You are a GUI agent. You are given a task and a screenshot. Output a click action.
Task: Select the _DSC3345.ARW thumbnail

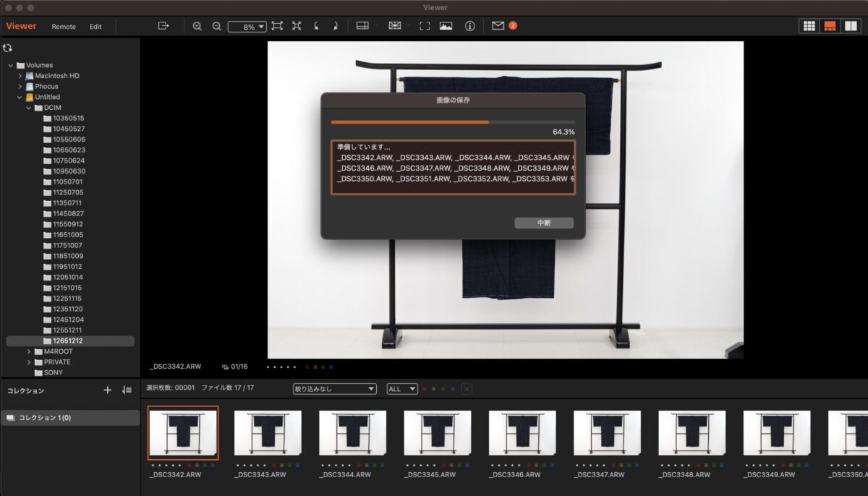(x=437, y=432)
